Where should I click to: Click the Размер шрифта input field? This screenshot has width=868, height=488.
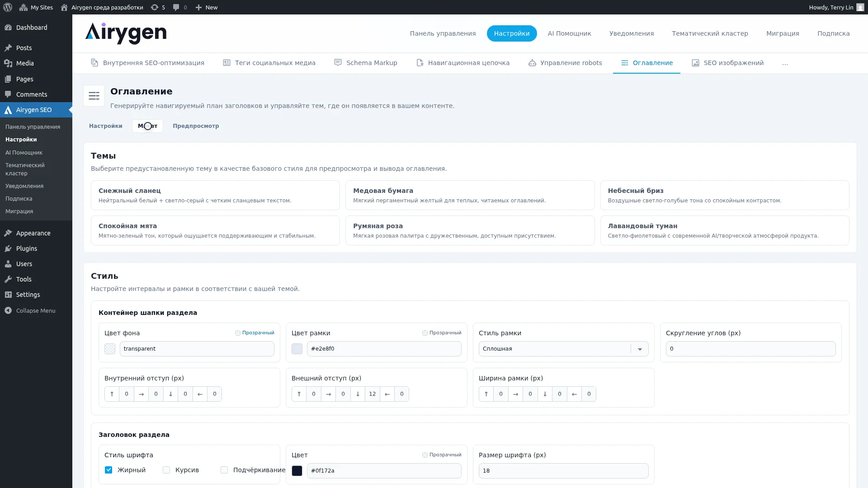[x=563, y=471]
